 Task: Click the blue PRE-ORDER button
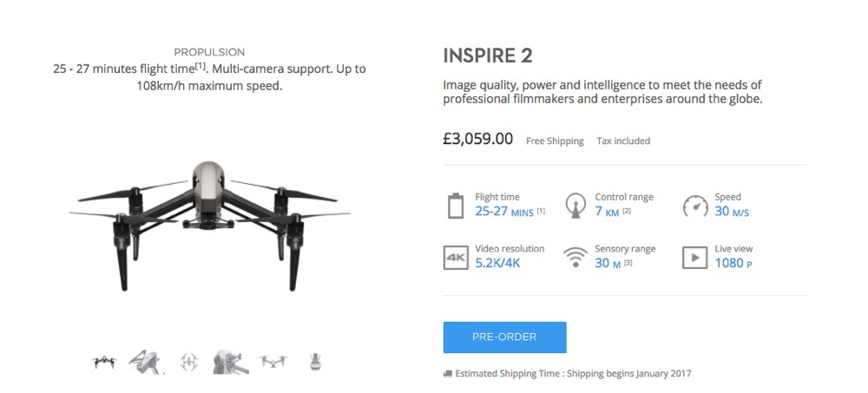pos(504,337)
